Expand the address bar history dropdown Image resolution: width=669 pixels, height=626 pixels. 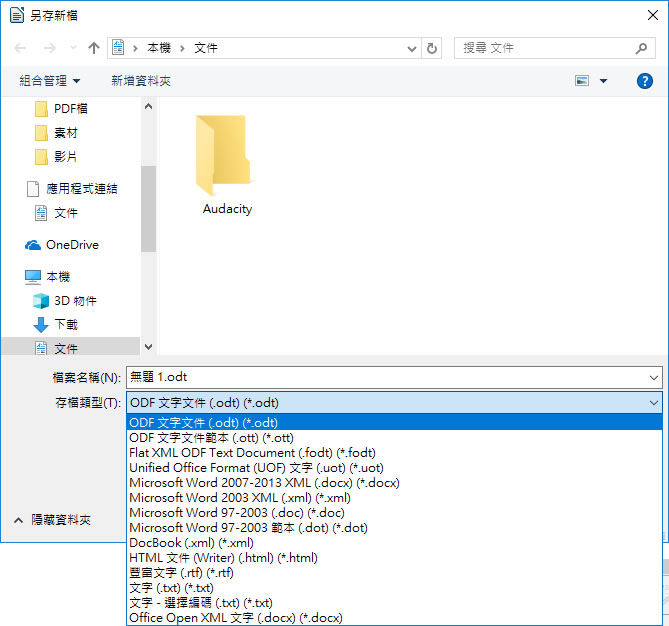click(412, 48)
